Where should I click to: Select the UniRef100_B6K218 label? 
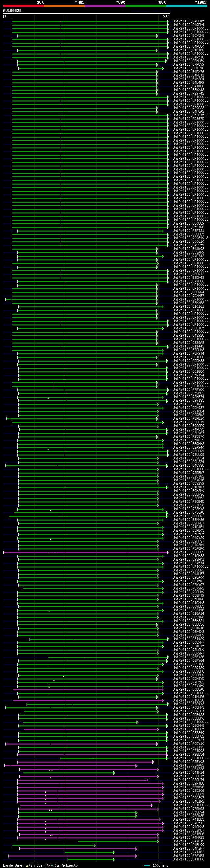coord(188,68)
